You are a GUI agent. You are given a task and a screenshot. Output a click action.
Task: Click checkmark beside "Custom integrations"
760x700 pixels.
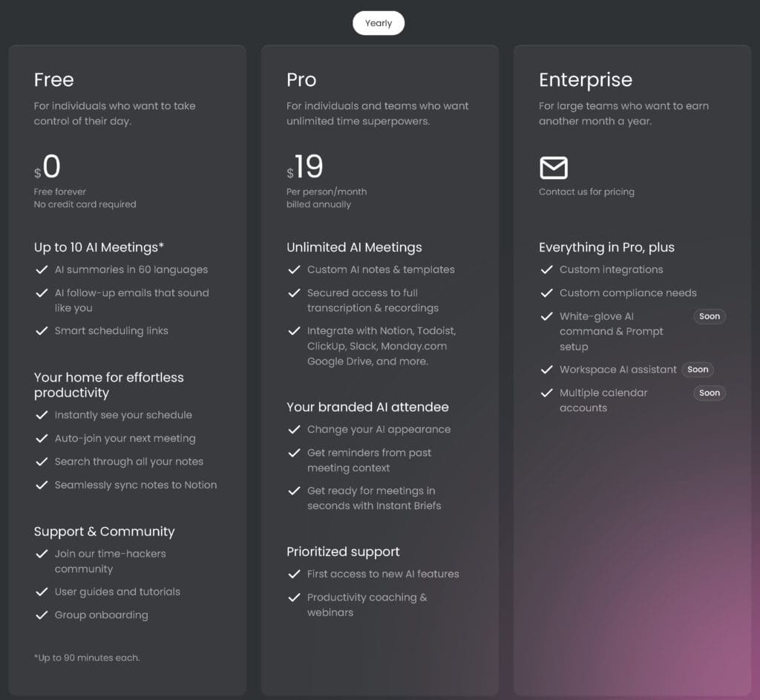tap(547, 269)
